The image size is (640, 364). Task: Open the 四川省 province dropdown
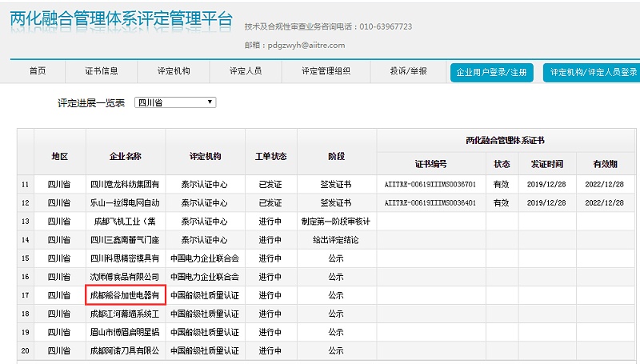tap(174, 102)
